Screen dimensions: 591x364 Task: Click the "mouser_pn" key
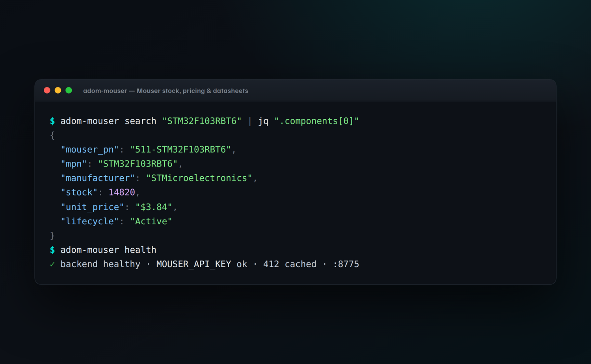click(90, 150)
